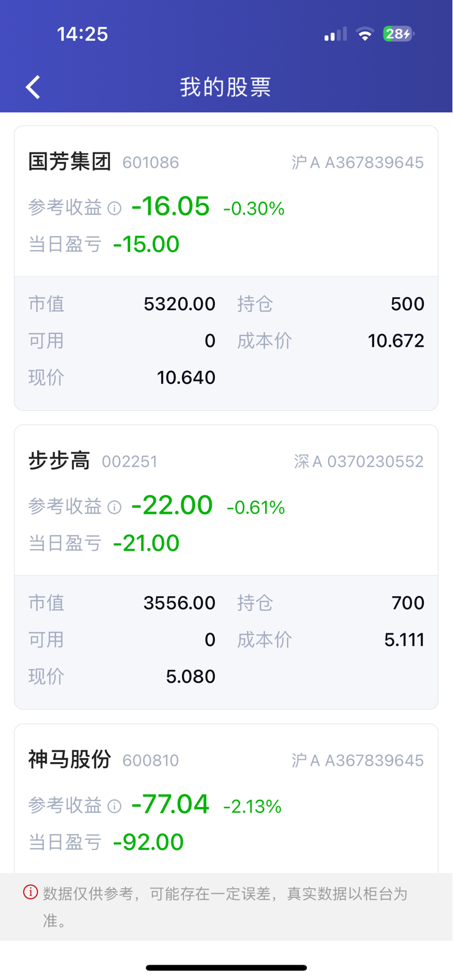Tap the 数据仅供参考 disclaimer text

225,906
